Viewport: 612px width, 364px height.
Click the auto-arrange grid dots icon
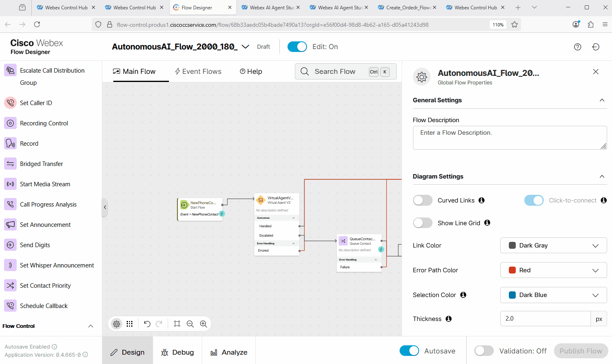[x=130, y=324]
